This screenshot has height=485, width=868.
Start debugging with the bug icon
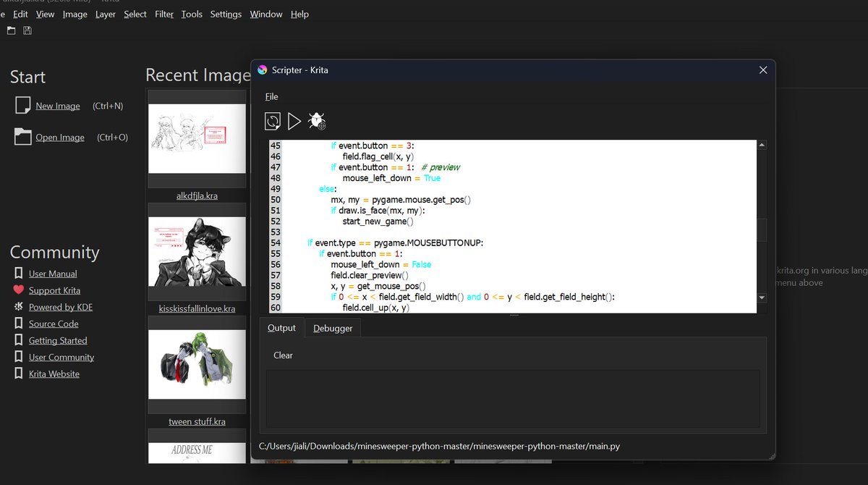coord(317,121)
